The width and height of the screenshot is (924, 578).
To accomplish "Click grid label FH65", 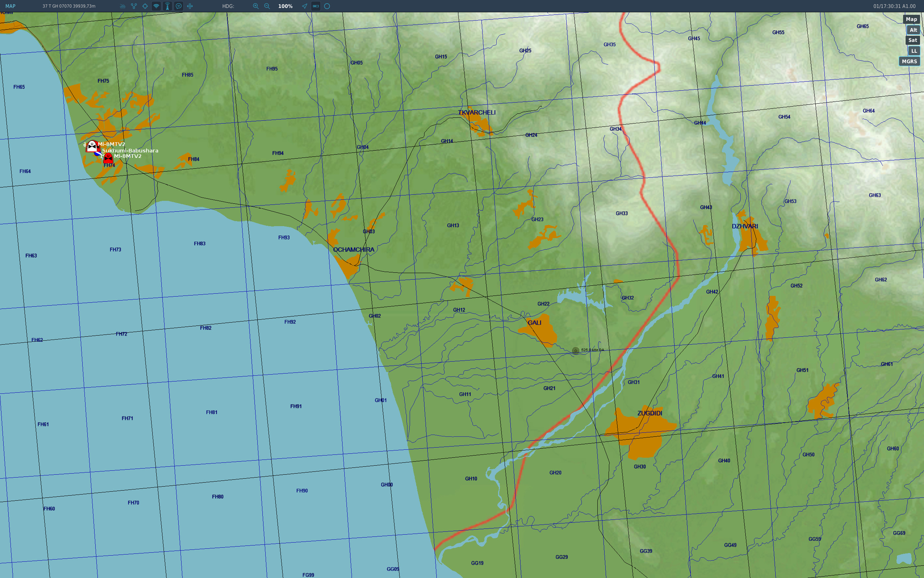I will (19, 87).
